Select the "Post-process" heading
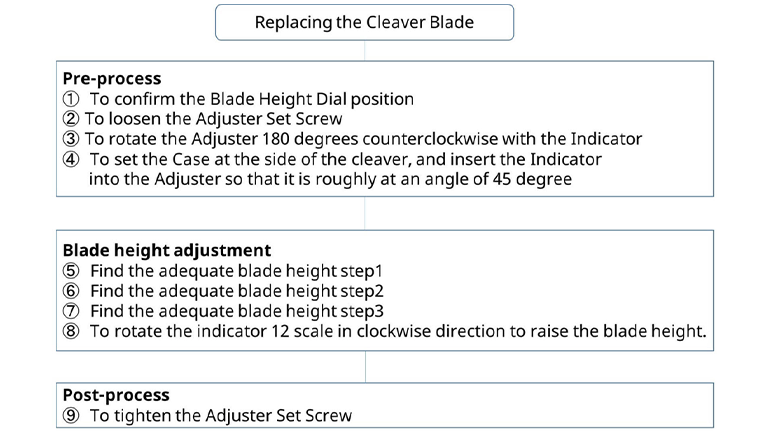 point(116,395)
